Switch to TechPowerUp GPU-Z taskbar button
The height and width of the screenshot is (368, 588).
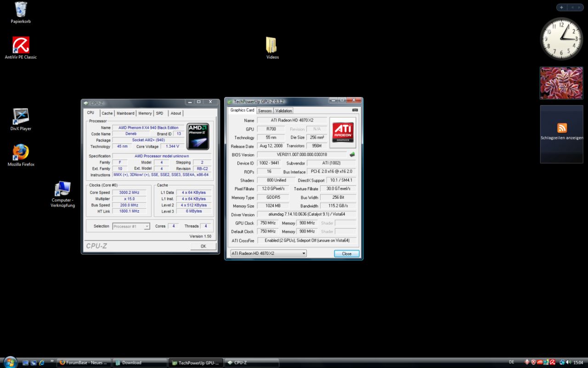pos(196,362)
